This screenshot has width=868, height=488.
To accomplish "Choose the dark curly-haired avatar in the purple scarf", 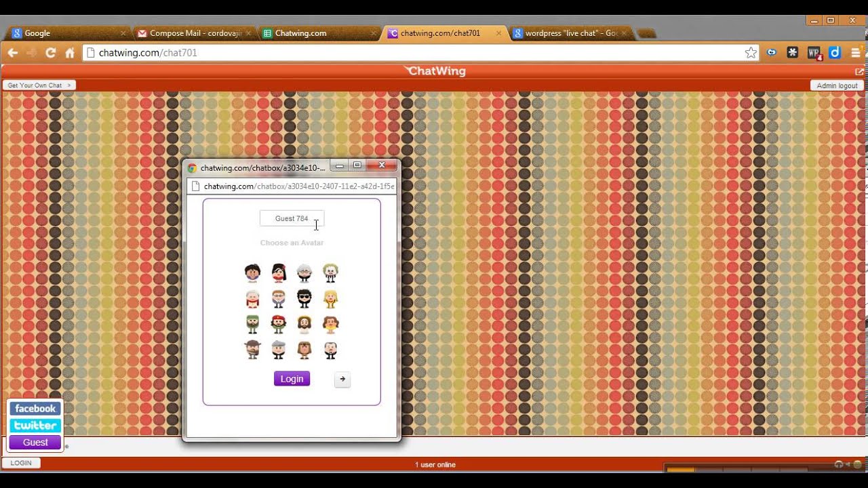I will [253, 272].
